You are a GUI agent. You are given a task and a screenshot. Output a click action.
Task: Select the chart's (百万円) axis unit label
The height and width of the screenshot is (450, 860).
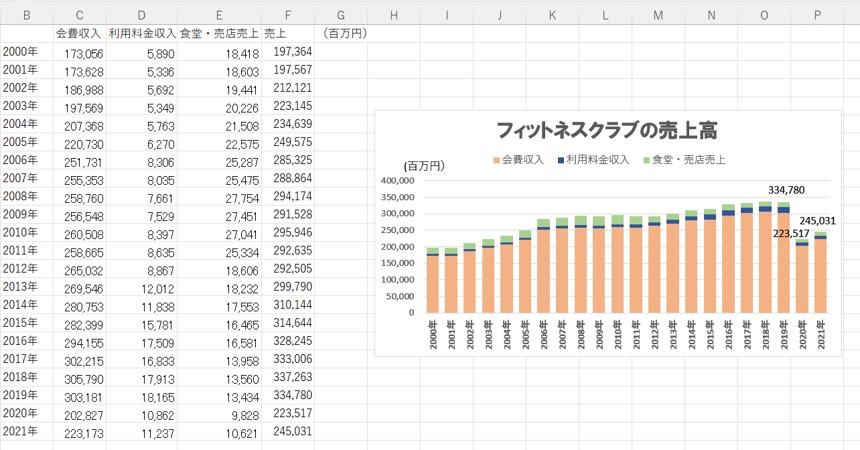click(x=424, y=166)
